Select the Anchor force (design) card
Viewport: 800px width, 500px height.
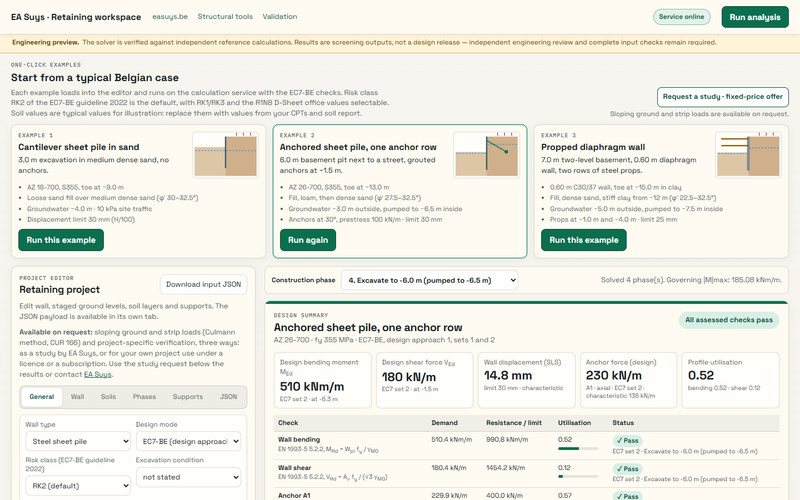pos(629,380)
